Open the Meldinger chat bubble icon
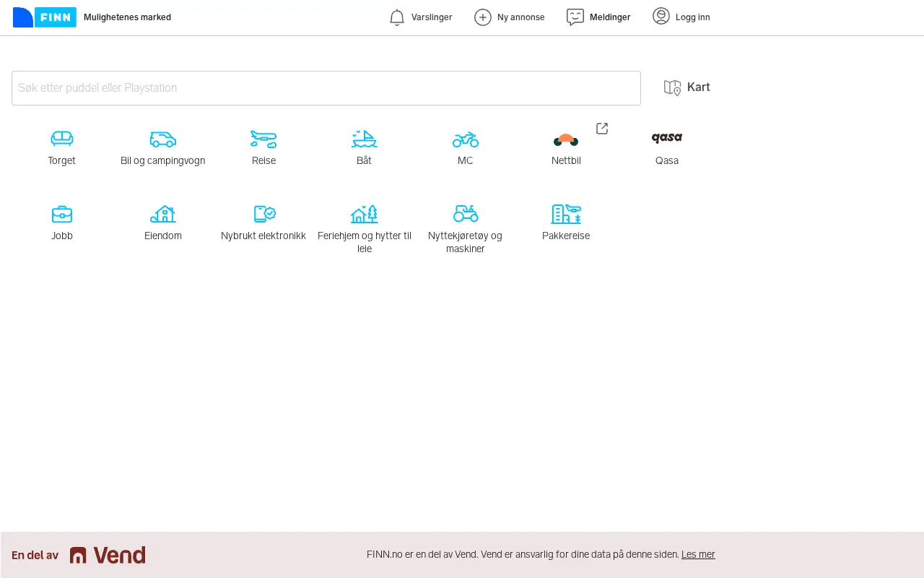The image size is (924, 578). [575, 17]
